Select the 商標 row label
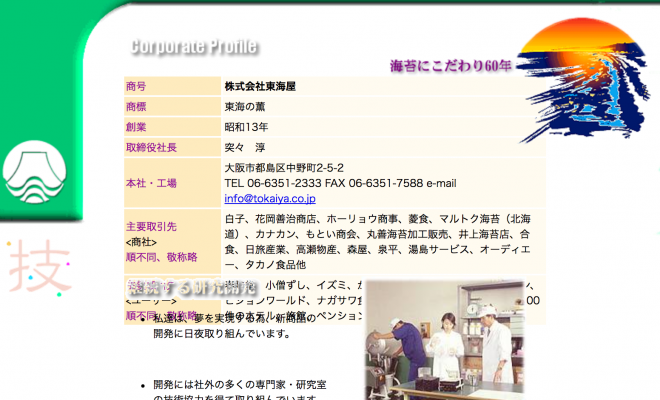Image resolution: width=660 pixels, height=400 pixels. click(x=136, y=107)
